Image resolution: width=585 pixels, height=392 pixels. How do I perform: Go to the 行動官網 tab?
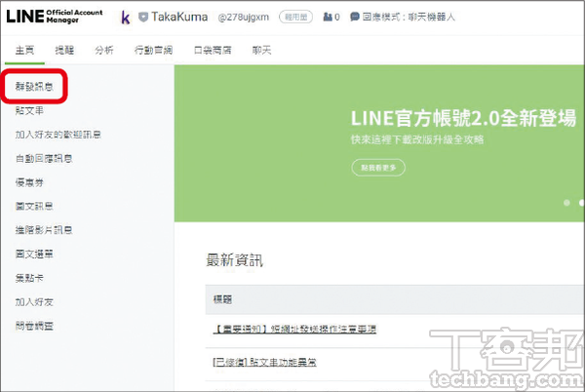tap(153, 50)
